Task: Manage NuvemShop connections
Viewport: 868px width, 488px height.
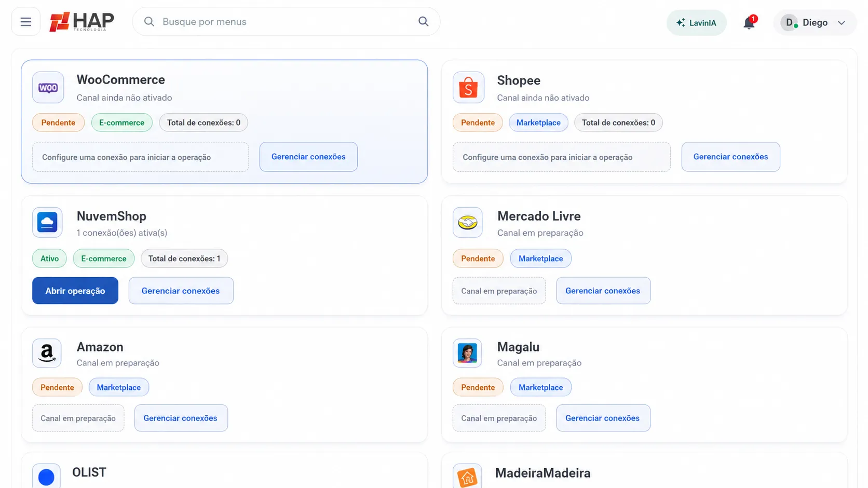Action: point(181,291)
